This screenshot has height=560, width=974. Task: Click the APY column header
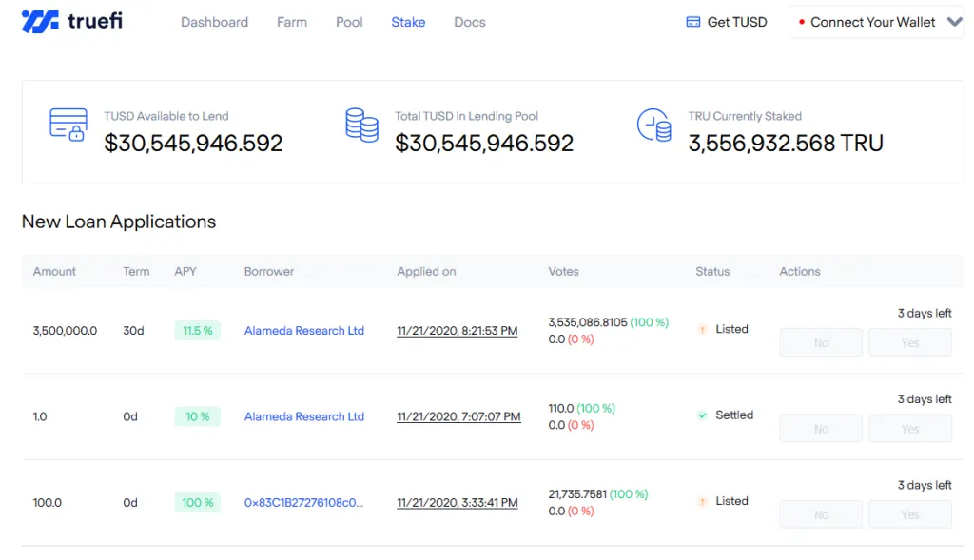point(185,271)
